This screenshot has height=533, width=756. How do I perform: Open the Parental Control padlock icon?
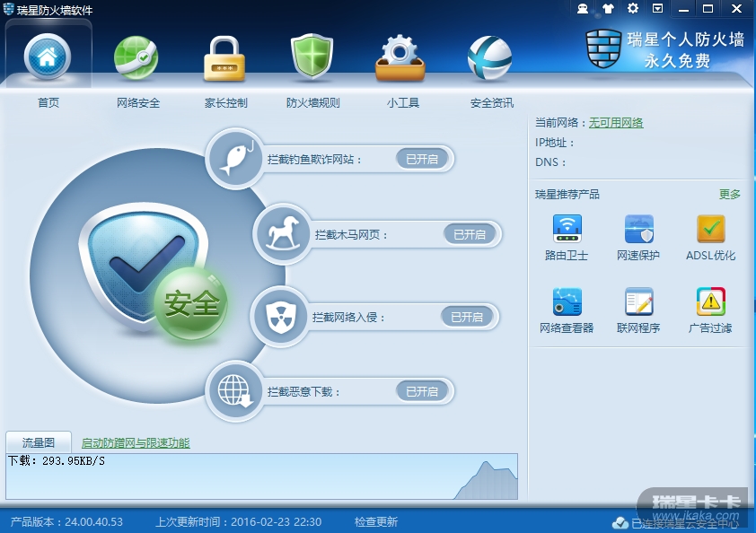(224, 59)
